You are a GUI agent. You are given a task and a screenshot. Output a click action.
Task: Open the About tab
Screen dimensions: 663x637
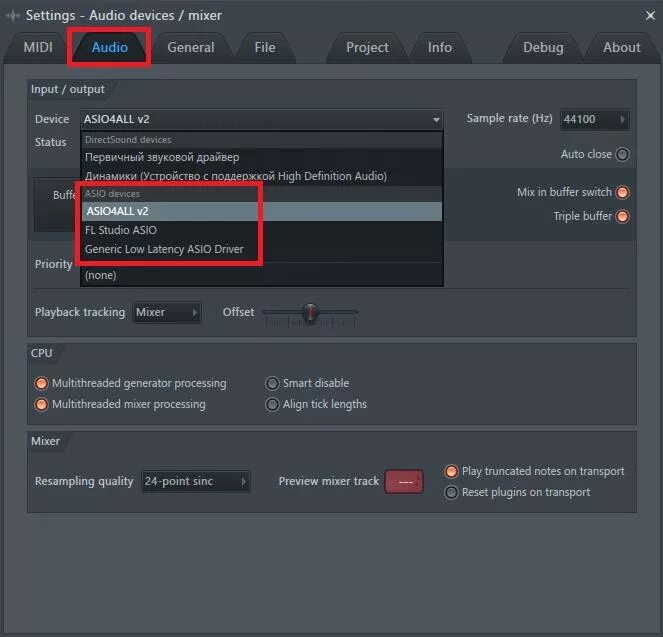622,47
